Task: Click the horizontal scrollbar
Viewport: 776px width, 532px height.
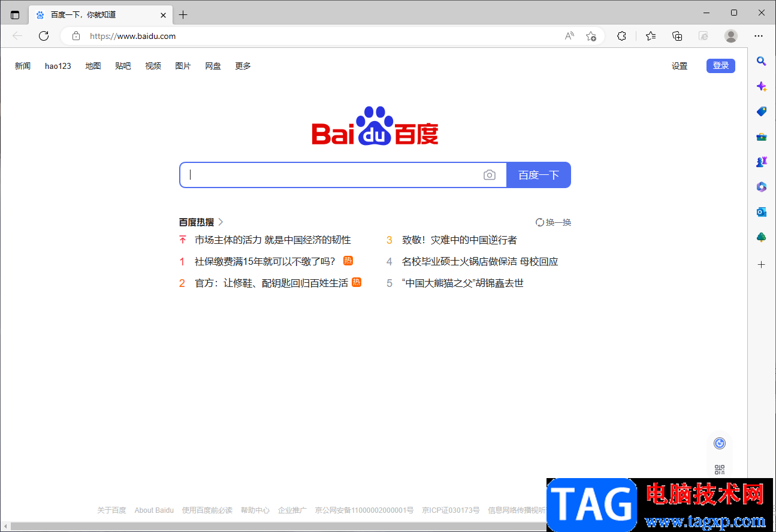Action: [279, 527]
